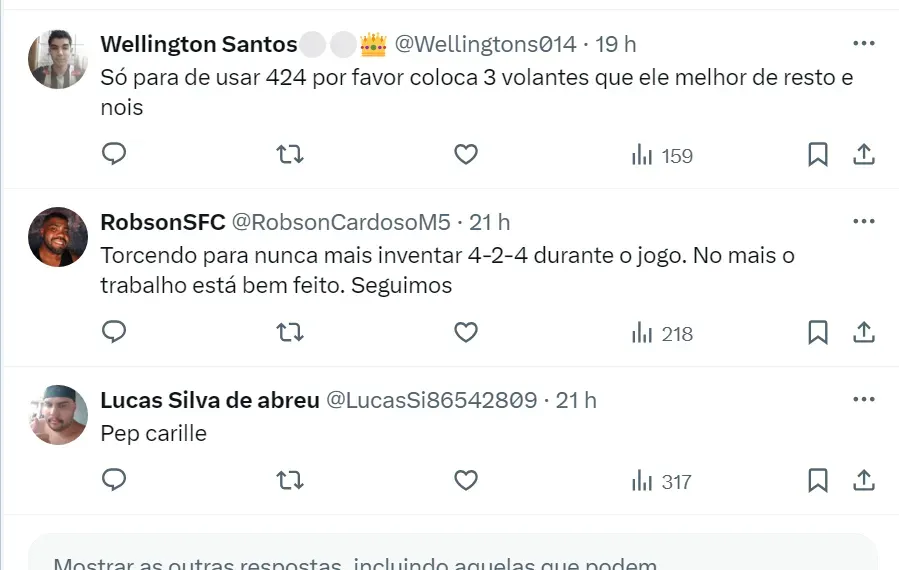Share the RobsonSFC tweet

click(864, 333)
